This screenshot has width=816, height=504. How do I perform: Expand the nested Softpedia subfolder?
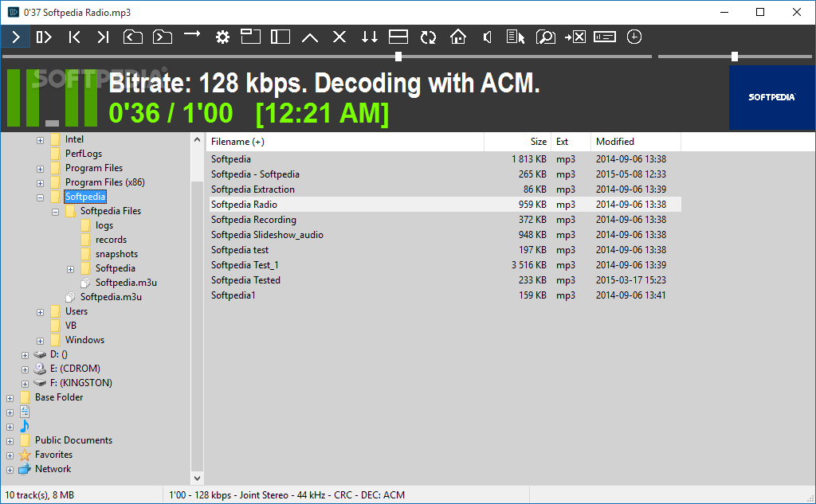tap(70, 269)
